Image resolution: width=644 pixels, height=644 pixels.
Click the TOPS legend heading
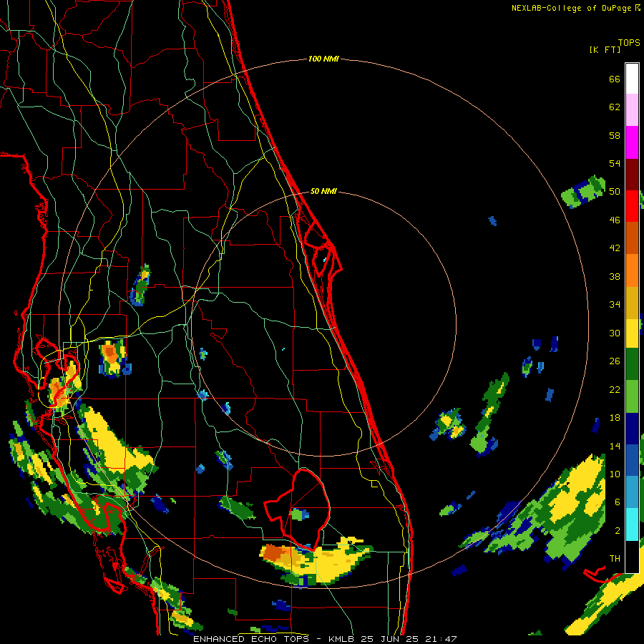pos(629,43)
